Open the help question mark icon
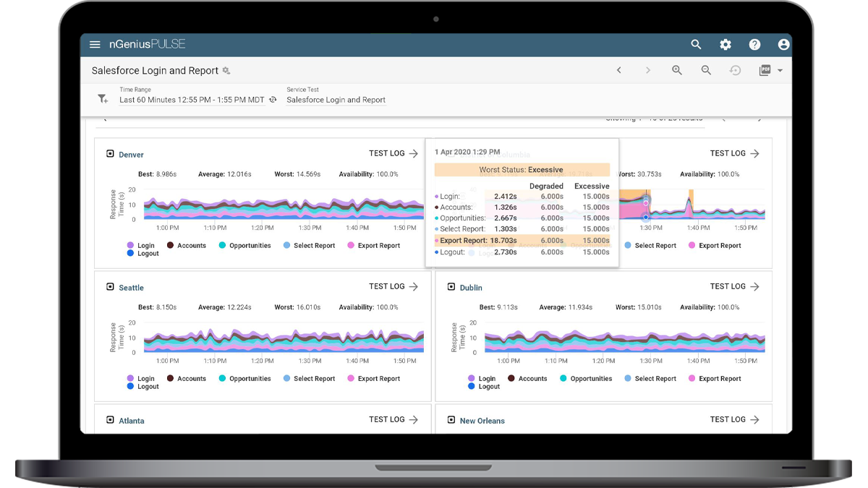 point(754,44)
